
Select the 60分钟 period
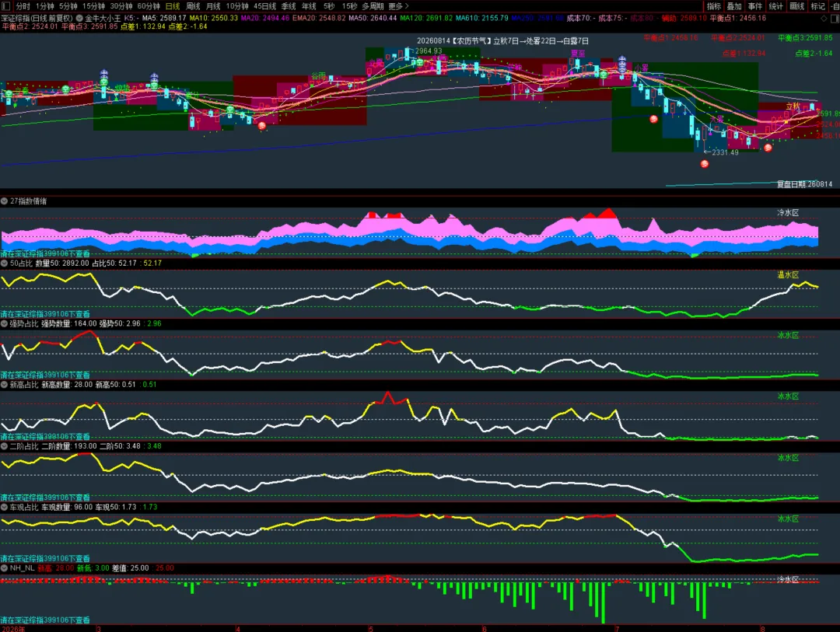tap(149, 6)
